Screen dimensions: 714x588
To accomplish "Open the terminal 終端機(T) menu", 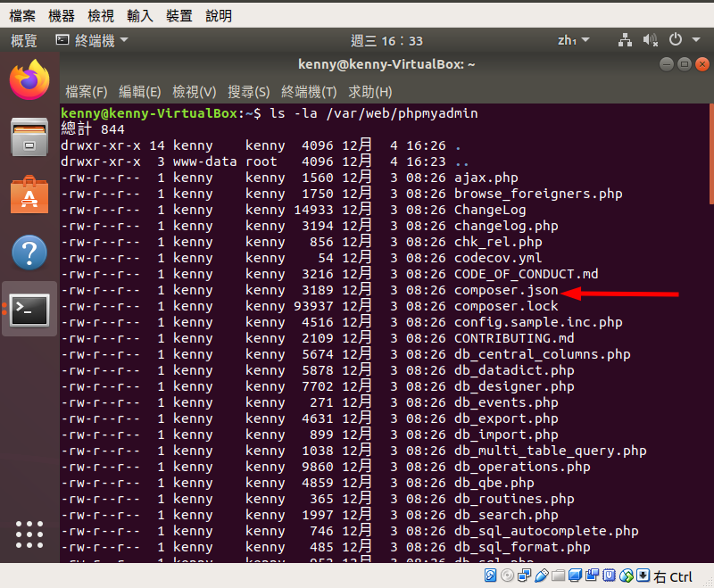I will click(309, 92).
